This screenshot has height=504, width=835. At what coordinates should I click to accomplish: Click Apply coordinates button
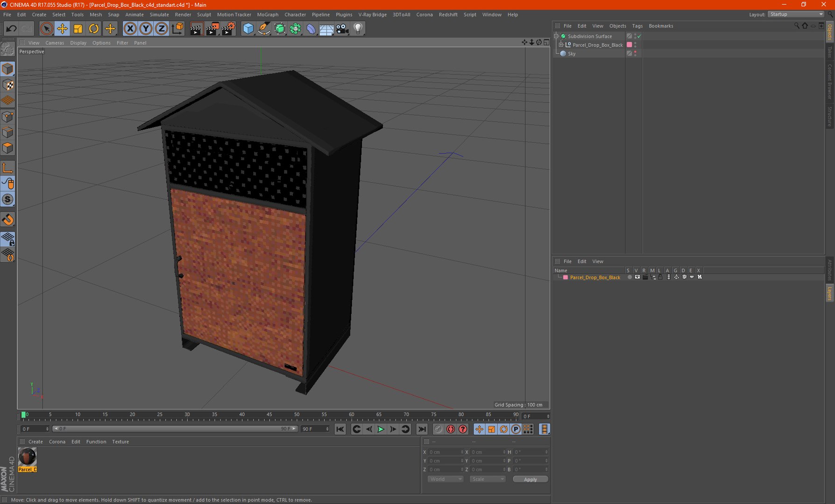click(x=530, y=479)
